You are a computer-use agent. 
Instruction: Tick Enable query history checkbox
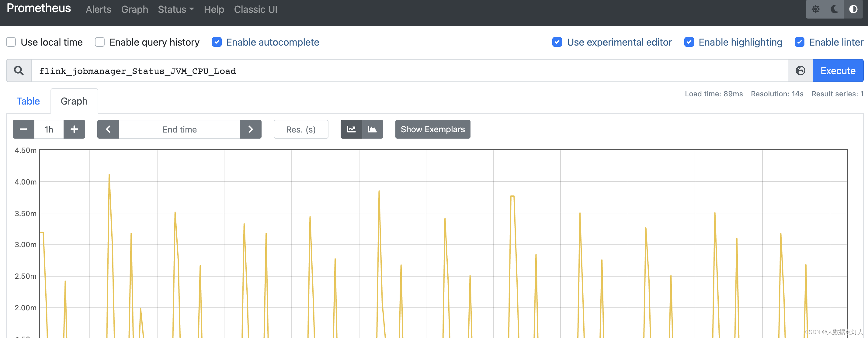click(x=100, y=42)
